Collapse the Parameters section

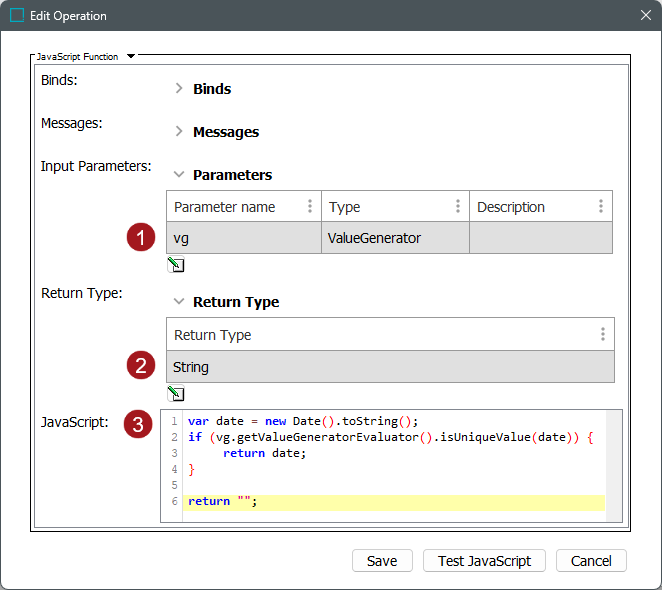[179, 175]
